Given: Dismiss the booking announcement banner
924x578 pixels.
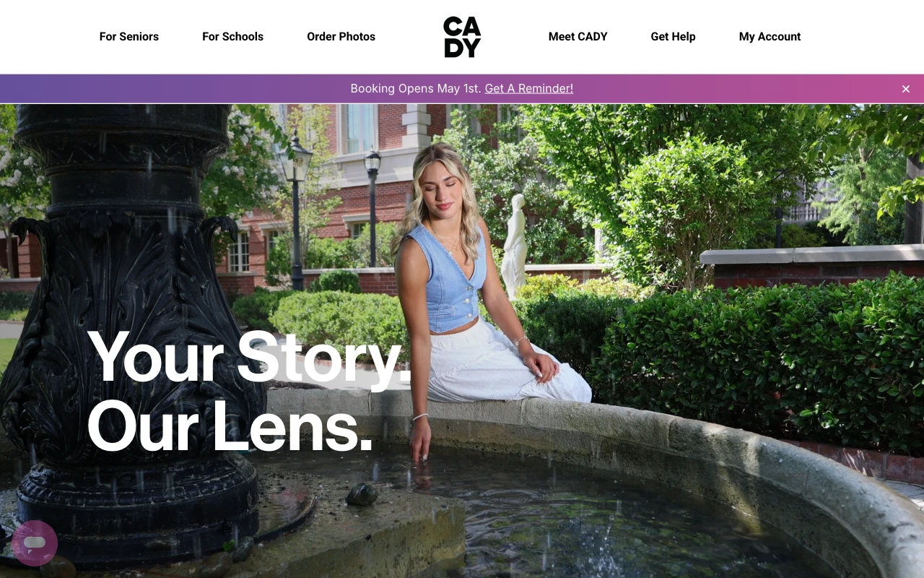Looking at the screenshot, I should tap(906, 89).
